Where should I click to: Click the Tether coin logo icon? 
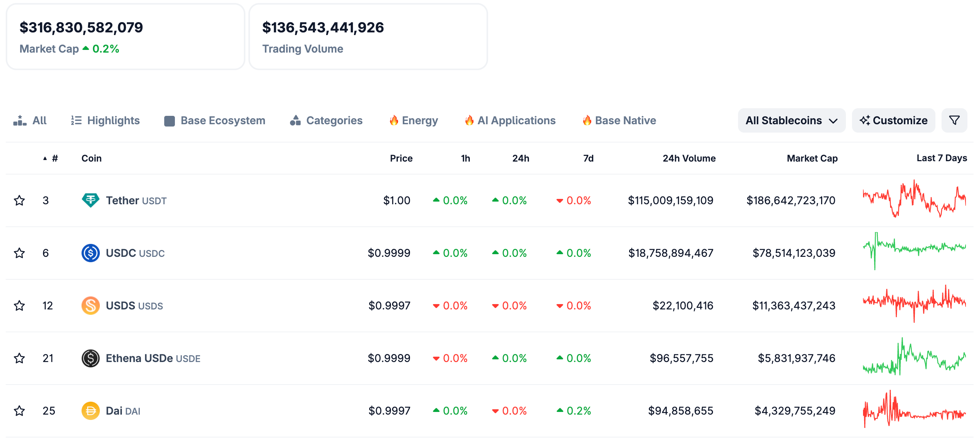coord(90,200)
